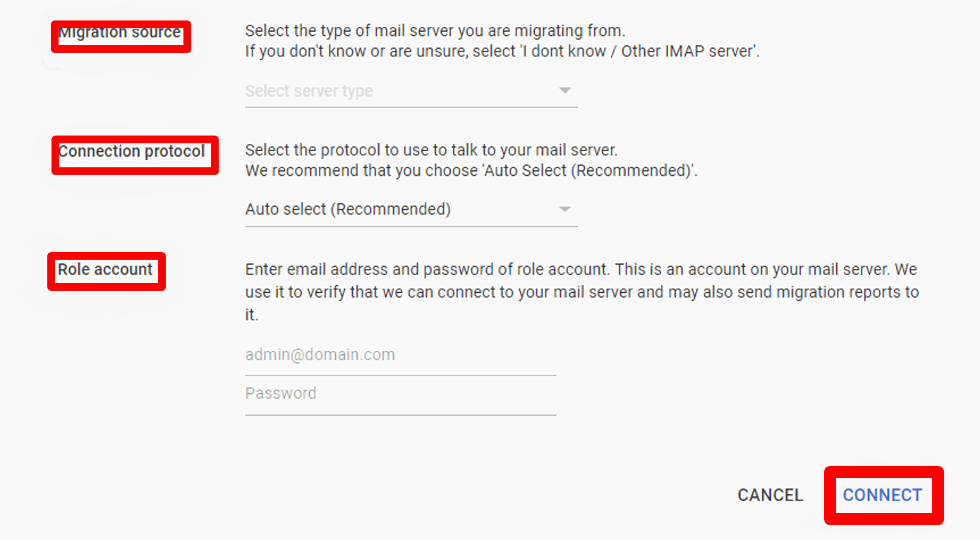
Task: Click into the Password field
Action: pos(400,394)
